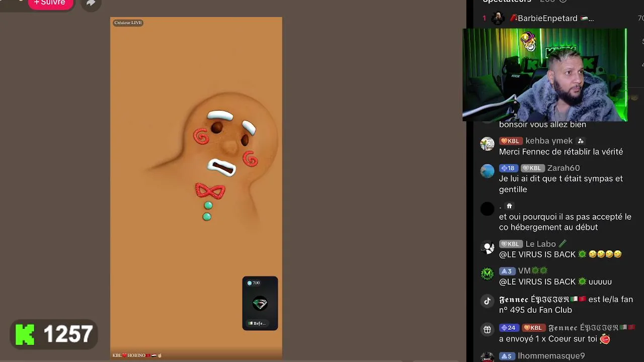Click the level 3 badge beside VM
The height and width of the screenshot is (362, 644).
[507, 271]
